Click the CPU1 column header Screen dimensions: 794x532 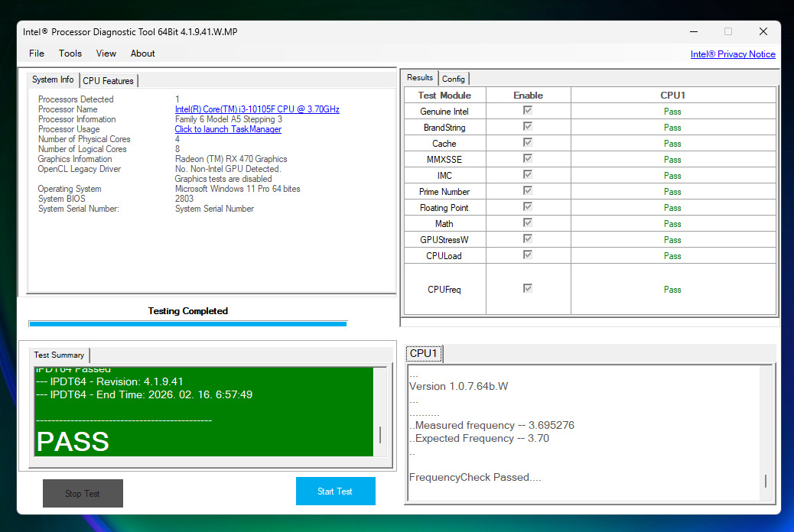tap(673, 95)
